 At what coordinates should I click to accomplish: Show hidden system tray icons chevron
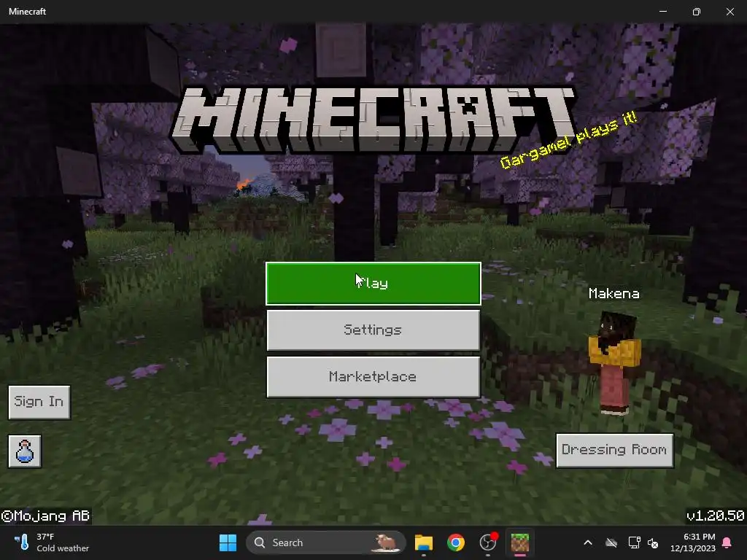(588, 542)
